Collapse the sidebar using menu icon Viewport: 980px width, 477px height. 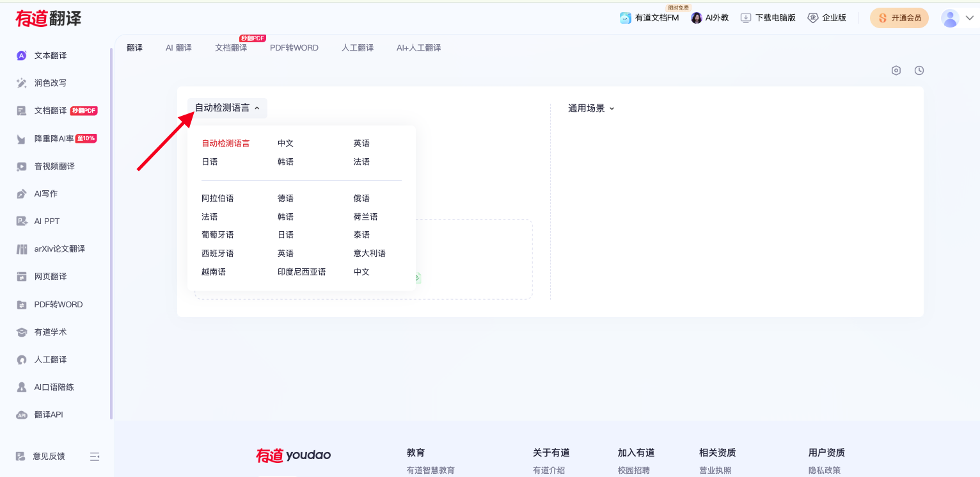pos(95,457)
